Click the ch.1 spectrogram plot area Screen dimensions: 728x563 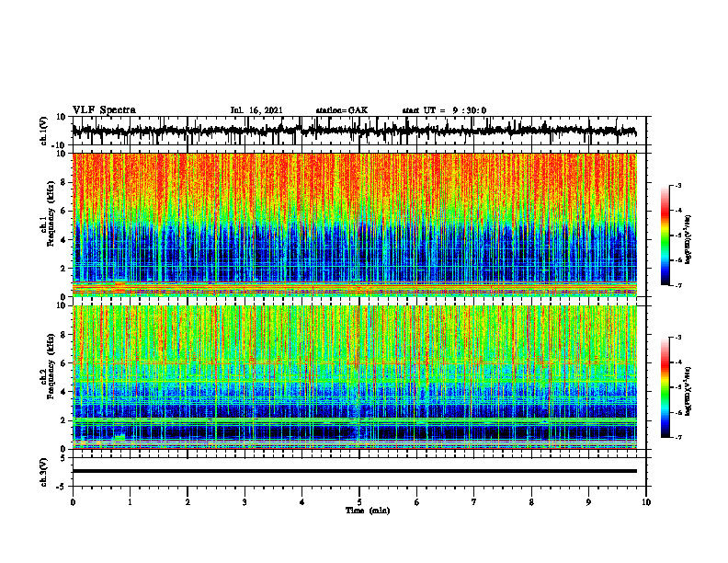click(x=355, y=224)
